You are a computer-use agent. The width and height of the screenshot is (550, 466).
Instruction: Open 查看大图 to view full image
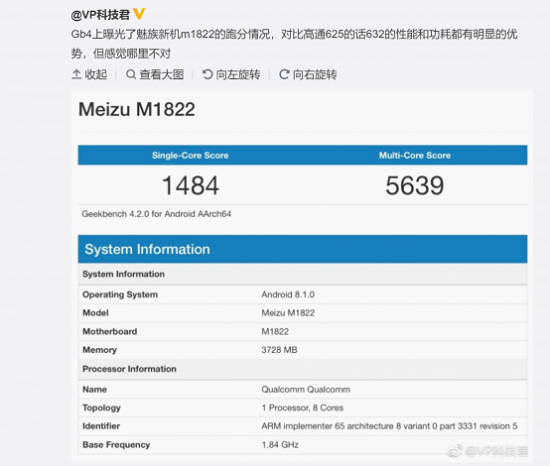[155, 74]
